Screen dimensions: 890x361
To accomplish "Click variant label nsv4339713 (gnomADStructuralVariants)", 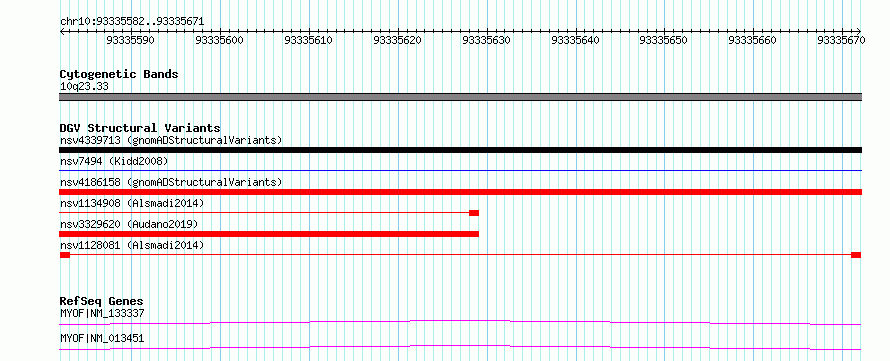I will pyautogui.click(x=171, y=140).
